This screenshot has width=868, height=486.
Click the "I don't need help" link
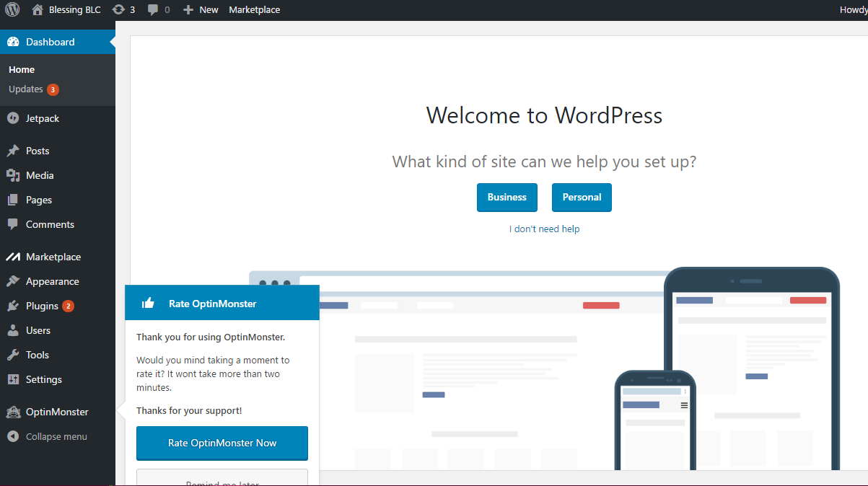(x=544, y=229)
